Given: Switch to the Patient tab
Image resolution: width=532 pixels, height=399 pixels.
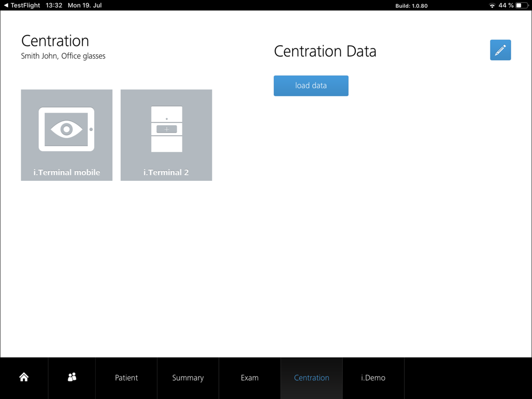Looking at the screenshot, I should click(126, 378).
